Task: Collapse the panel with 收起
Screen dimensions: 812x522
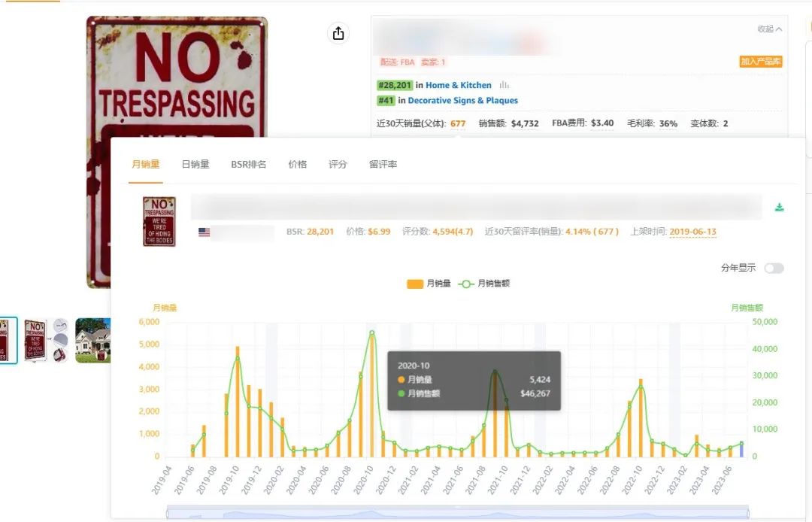Action: (770, 29)
